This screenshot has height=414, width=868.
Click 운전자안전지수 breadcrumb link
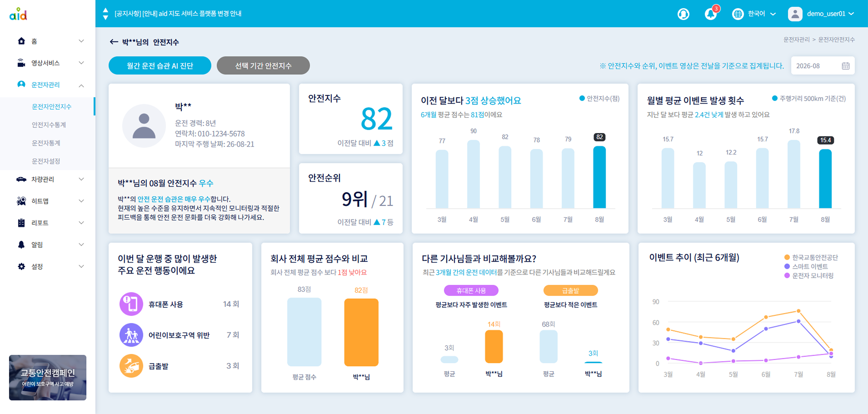(x=836, y=39)
